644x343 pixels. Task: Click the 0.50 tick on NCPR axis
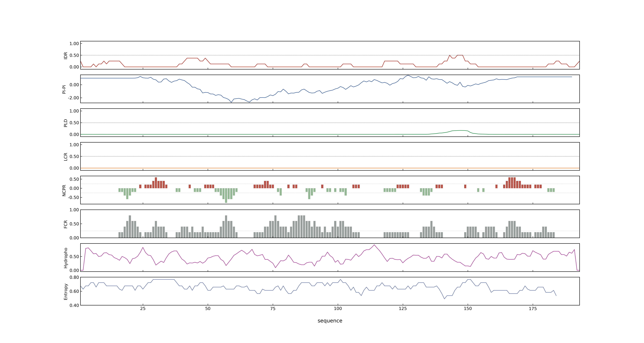(74, 179)
